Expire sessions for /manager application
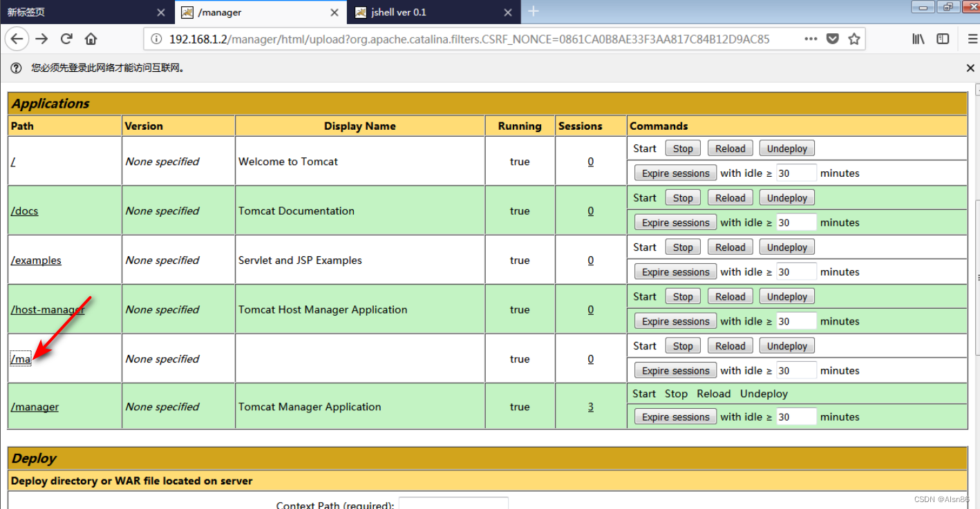The width and height of the screenshot is (980, 509). coord(675,417)
